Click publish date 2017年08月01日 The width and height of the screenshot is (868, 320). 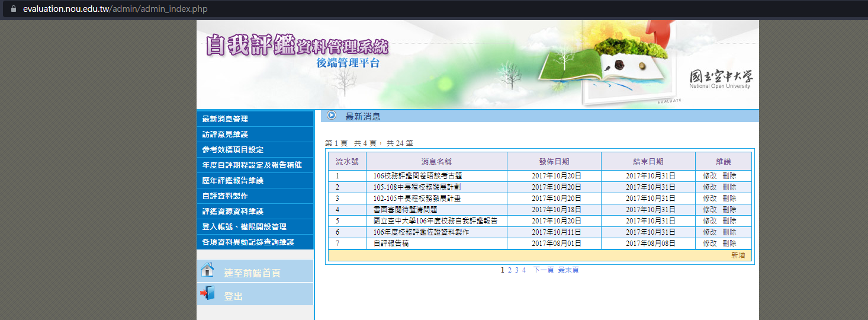click(x=557, y=244)
